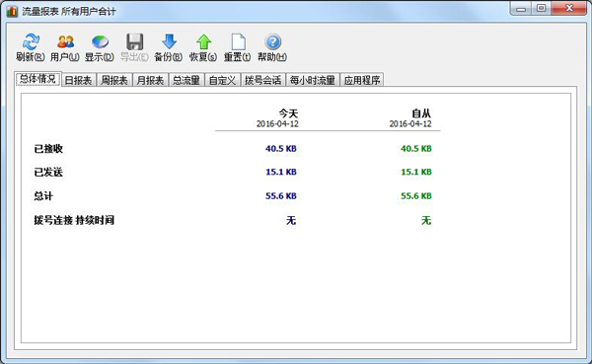Select the 总体情况 overview tab
592x364 pixels.
(x=37, y=79)
